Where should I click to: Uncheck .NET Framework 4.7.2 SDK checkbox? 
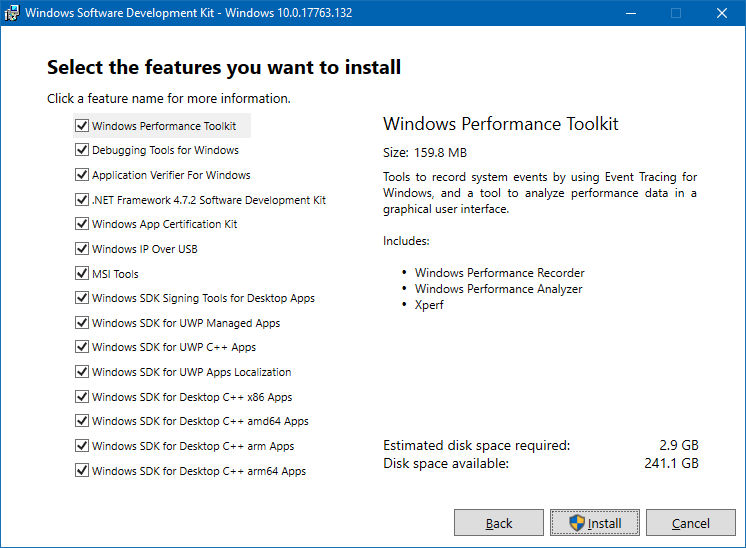point(82,200)
